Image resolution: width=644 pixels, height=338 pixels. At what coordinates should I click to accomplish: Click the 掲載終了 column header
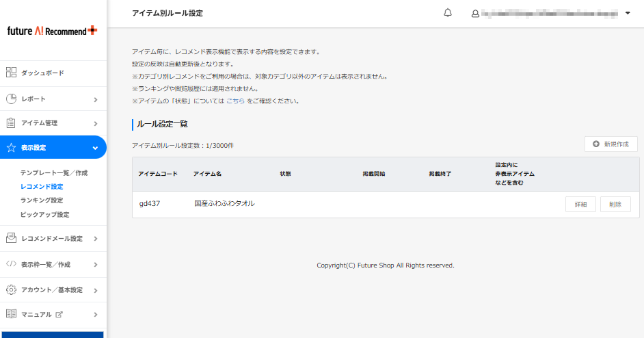pyautogui.click(x=440, y=174)
